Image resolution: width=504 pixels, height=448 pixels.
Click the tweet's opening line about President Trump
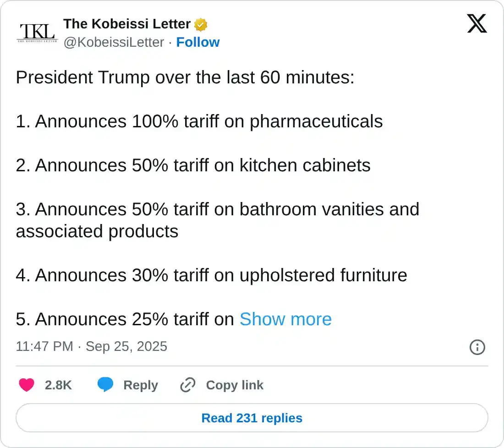click(185, 77)
